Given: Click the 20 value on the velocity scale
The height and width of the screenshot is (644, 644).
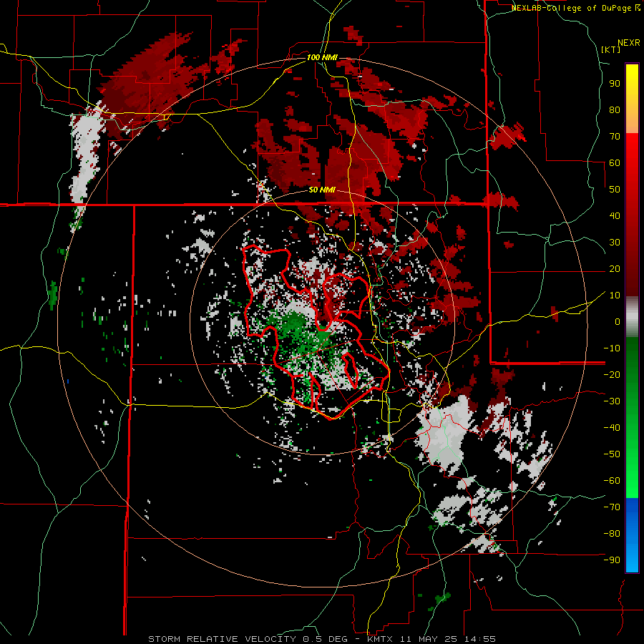Looking at the screenshot, I should point(615,268).
